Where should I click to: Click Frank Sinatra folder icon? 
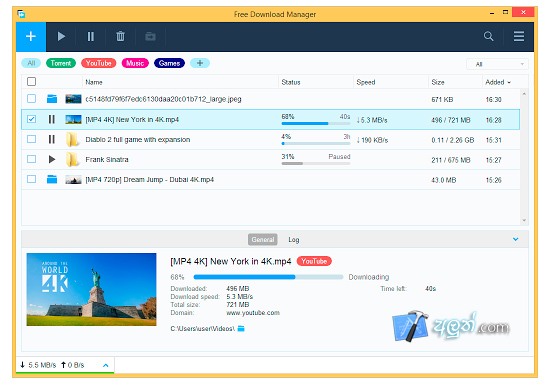tap(72, 159)
